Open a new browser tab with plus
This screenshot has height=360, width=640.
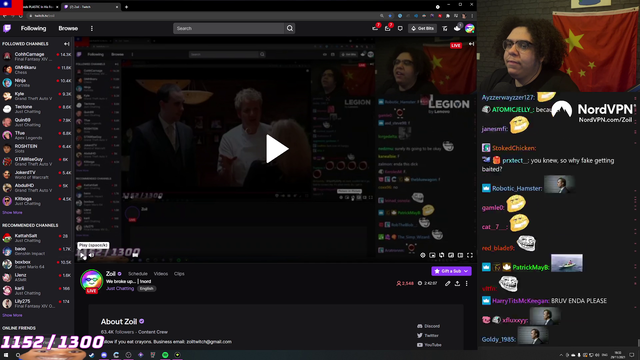pyautogui.click(x=127, y=7)
